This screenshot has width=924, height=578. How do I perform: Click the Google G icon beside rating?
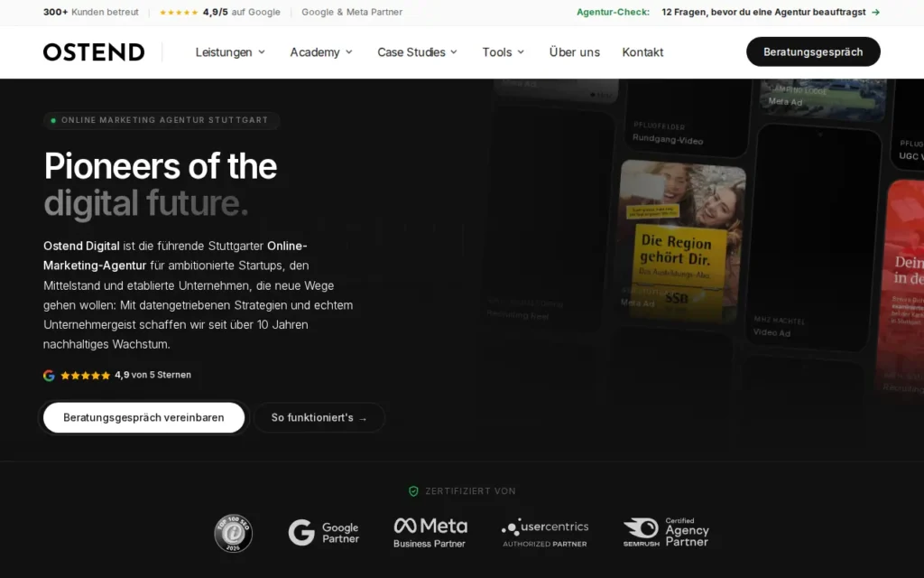[x=49, y=375]
